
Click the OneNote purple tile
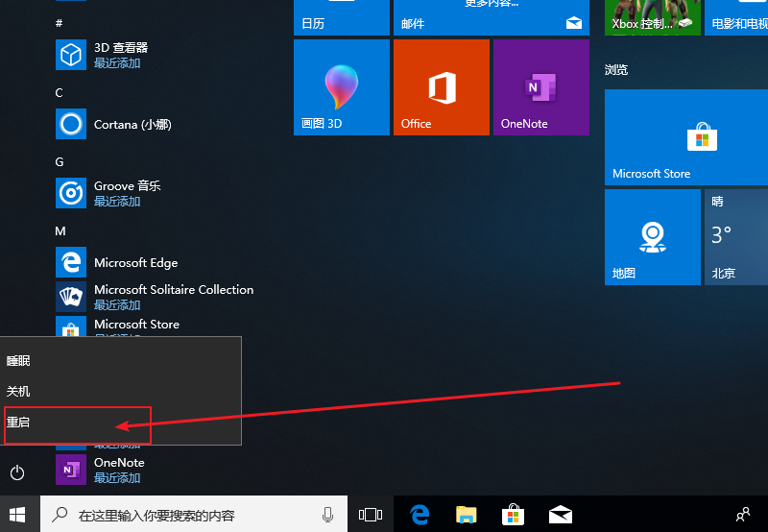click(540, 87)
